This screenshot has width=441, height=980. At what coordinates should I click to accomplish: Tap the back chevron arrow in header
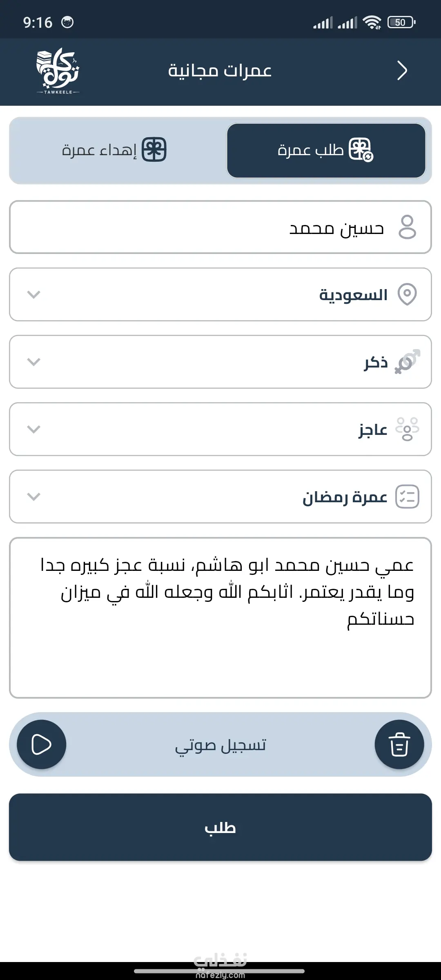tap(402, 71)
